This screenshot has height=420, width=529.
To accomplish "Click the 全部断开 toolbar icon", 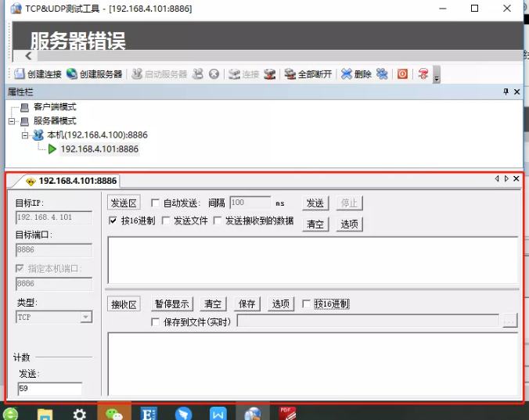I will tap(290, 74).
